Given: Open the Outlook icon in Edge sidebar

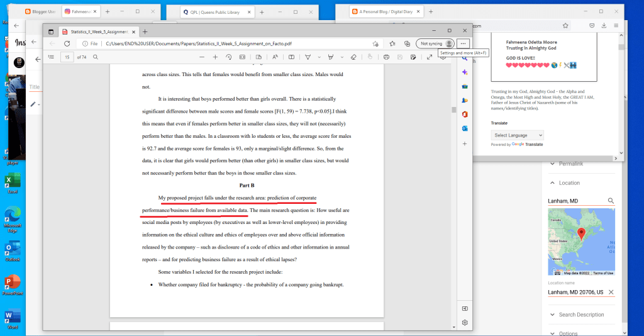Looking at the screenshot, I should click(x=465, y=128).
